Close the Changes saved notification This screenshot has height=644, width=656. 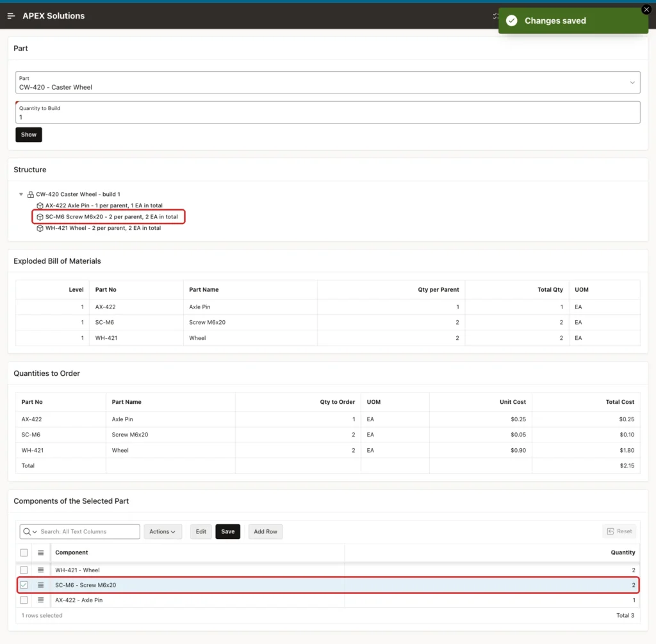pos(646,9)
